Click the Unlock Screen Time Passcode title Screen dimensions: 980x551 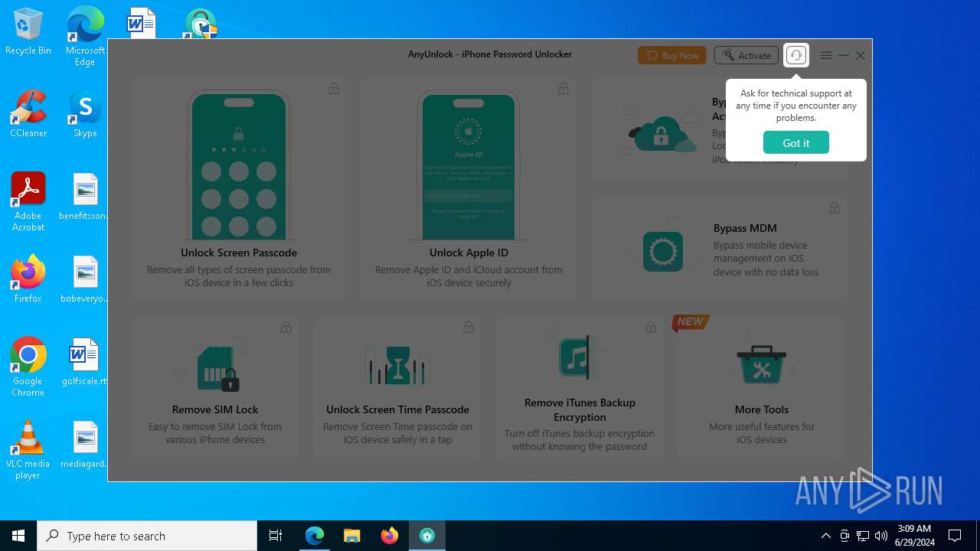coord(397,409)
